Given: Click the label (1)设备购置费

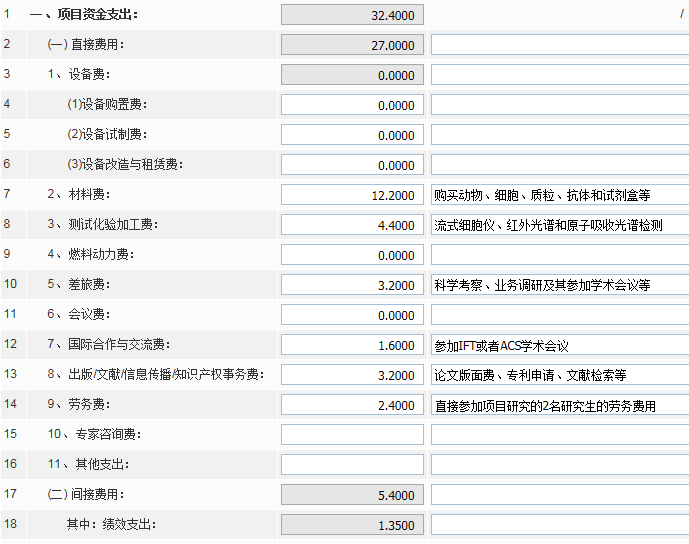Looking at the screenshot, I should click(107, 104).
